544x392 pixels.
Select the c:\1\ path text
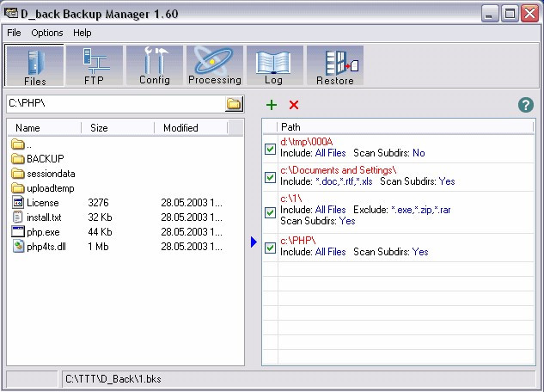tap(291, 199)
